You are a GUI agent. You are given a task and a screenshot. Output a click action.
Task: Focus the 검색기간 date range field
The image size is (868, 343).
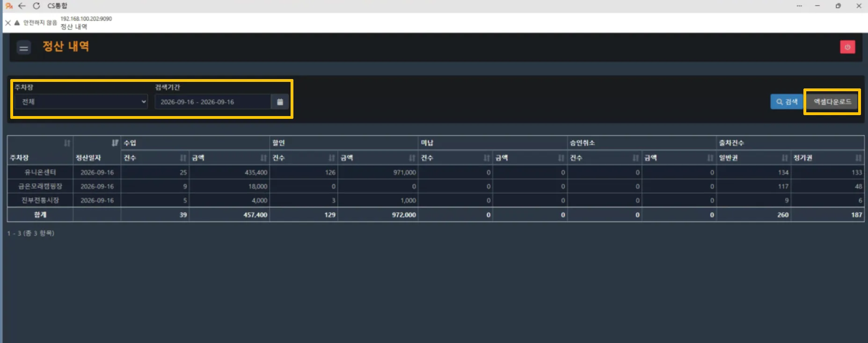[x=213, y=102]
